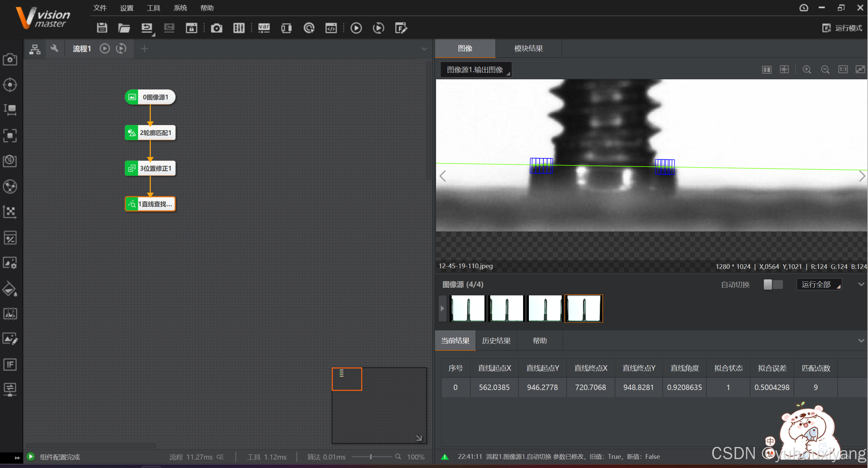Click the camera management toolbar icon
868x468 pixels.
coord(216,28)
